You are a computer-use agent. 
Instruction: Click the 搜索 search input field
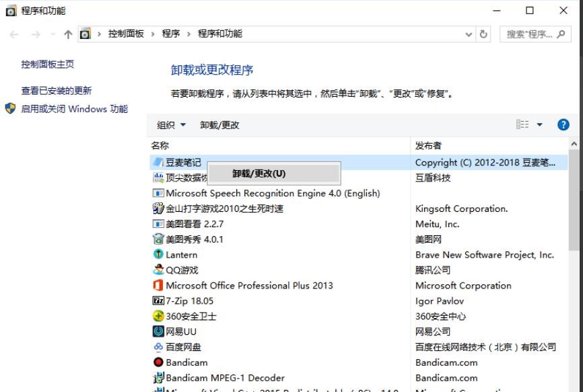click(529, 34)
